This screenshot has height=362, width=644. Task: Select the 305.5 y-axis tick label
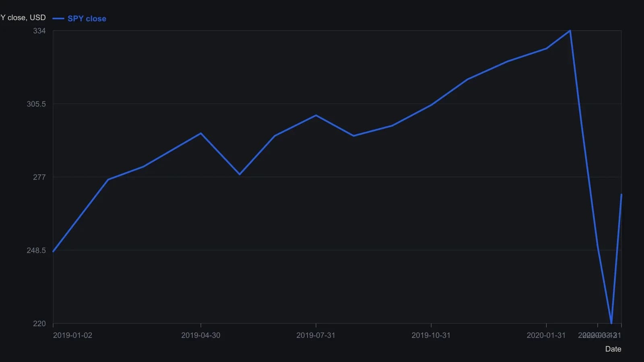(x=36, y=104)
